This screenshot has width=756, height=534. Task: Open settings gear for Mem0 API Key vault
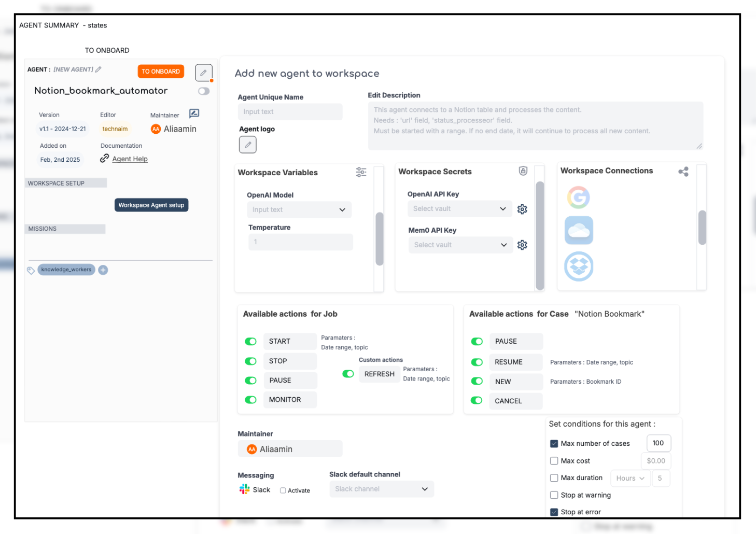[522, 245]
